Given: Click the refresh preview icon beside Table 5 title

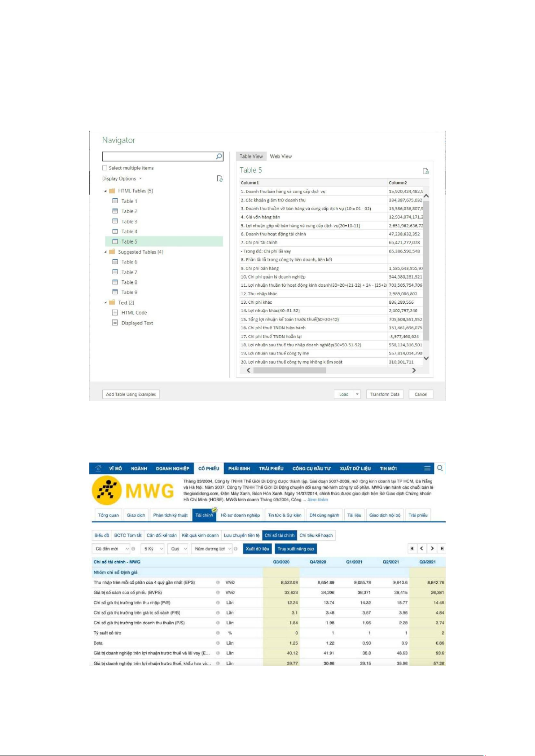Looking at the screenshot, I should pyautogui.click(x=425, y=171).
